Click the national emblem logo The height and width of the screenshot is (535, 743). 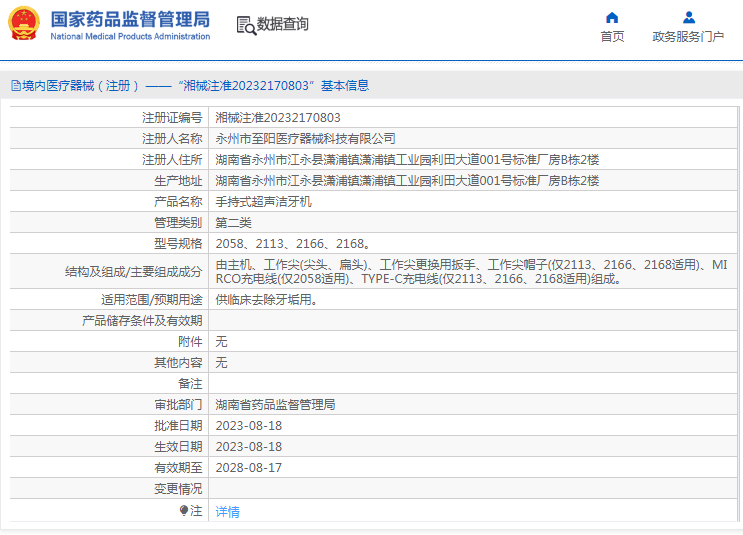(x=24, y=24)
